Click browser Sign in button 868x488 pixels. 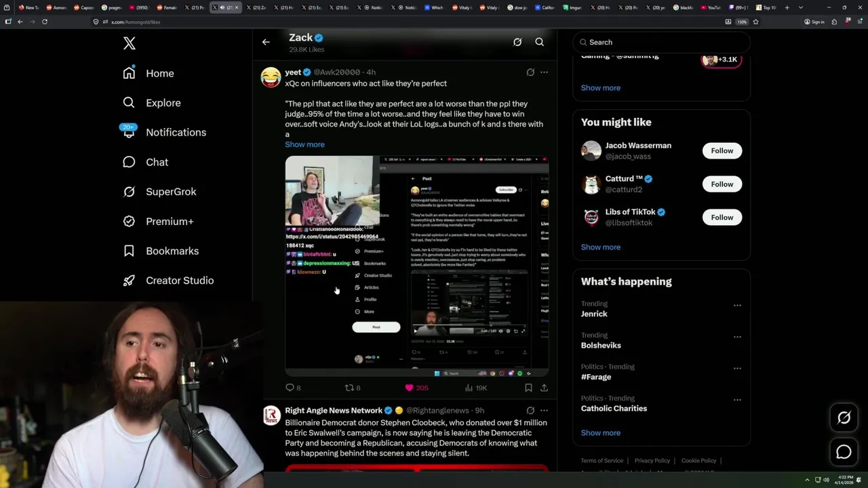(x=814, y=22)
